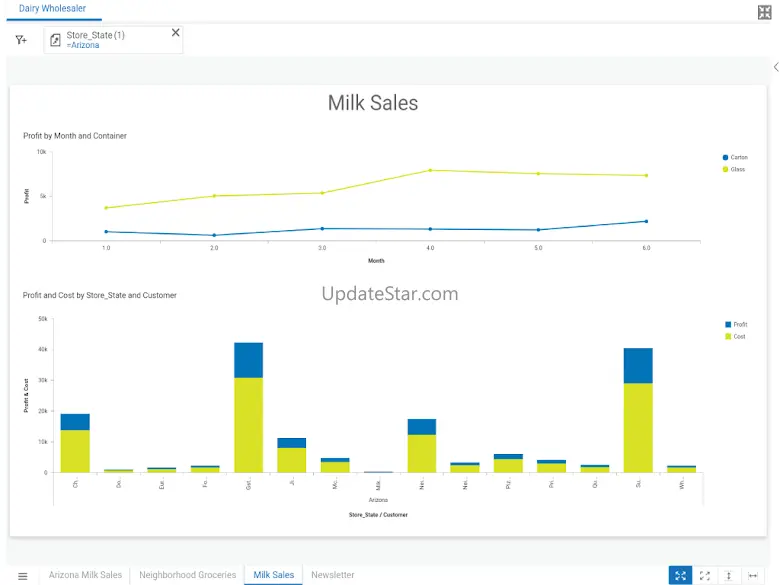This screenshot has width=780, height=585.
Task: Toggle full screen expand icon top-right
Action: (765, 12)
